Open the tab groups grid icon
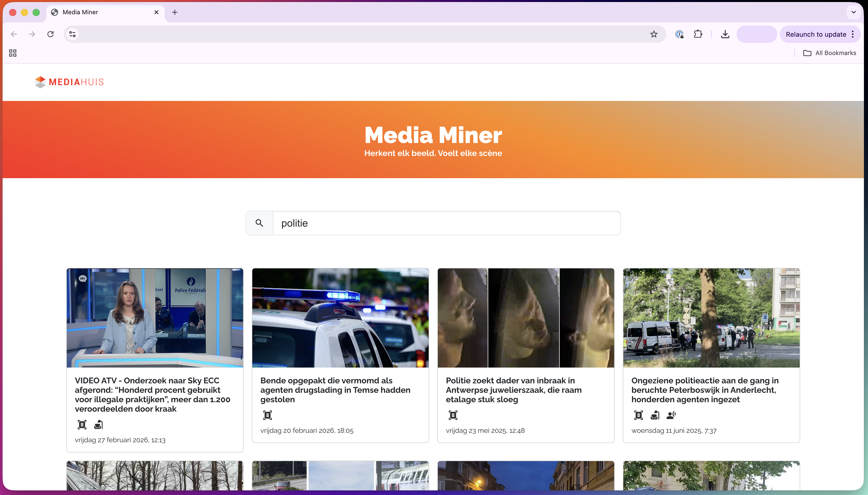868x495 pixels. (12, 53)
